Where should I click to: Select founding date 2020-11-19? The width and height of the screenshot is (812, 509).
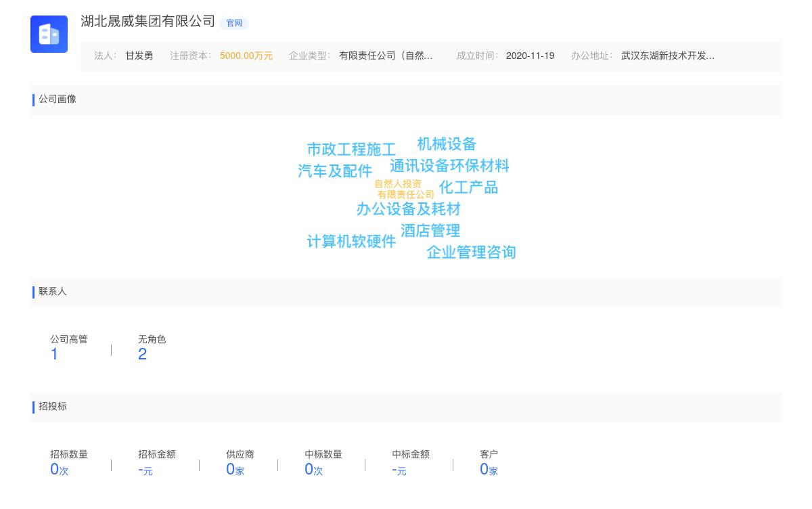click(530, 56)
